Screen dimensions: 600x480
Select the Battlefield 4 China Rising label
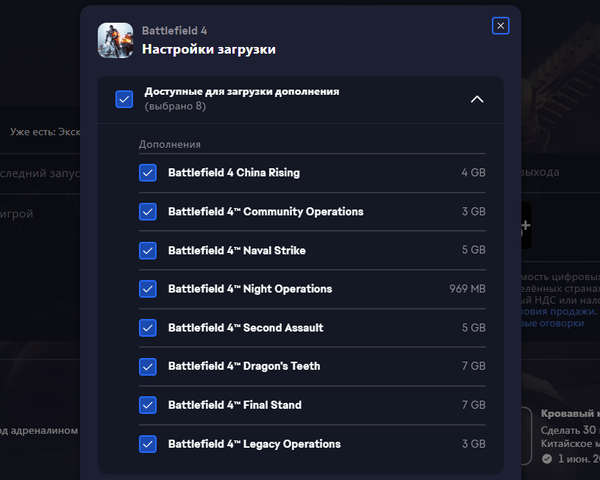234,173
